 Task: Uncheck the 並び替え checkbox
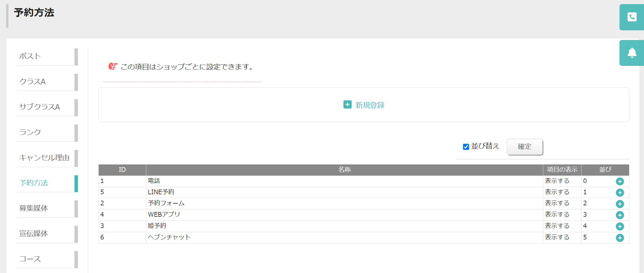point(466,147)
